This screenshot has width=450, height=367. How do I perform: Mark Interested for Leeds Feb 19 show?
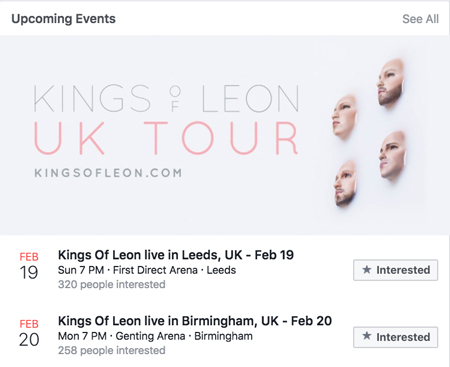tap(396, 270)
